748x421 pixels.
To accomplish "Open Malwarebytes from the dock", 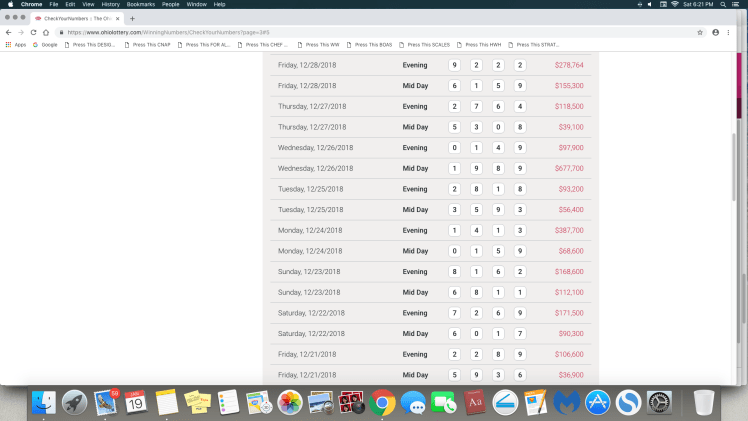I will [566, 403].
